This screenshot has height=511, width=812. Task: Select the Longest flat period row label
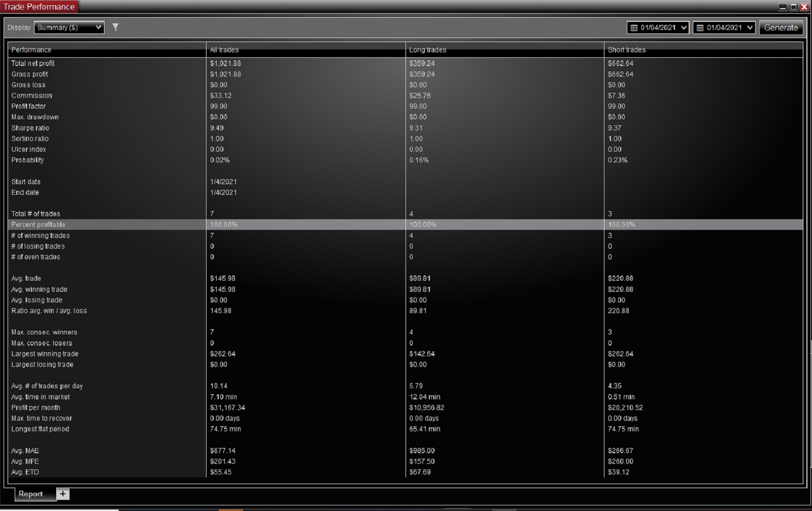click(x=40, y=429)
